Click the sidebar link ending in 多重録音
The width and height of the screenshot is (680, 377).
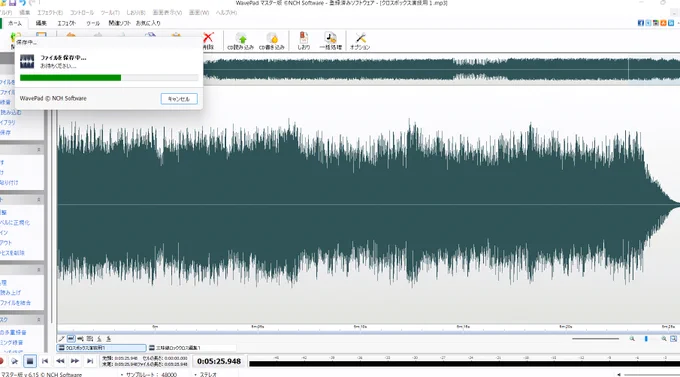click(x=13, y=333)
